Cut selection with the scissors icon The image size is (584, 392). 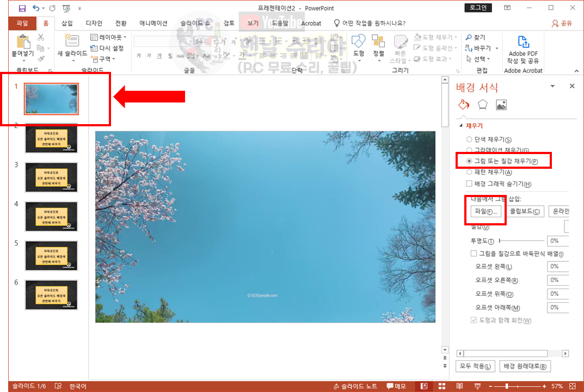click(x=41, y=37)
